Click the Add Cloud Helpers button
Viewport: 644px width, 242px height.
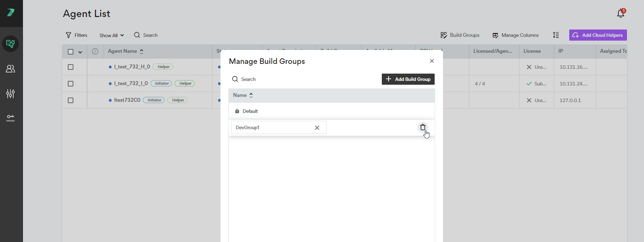pos(598,35)
